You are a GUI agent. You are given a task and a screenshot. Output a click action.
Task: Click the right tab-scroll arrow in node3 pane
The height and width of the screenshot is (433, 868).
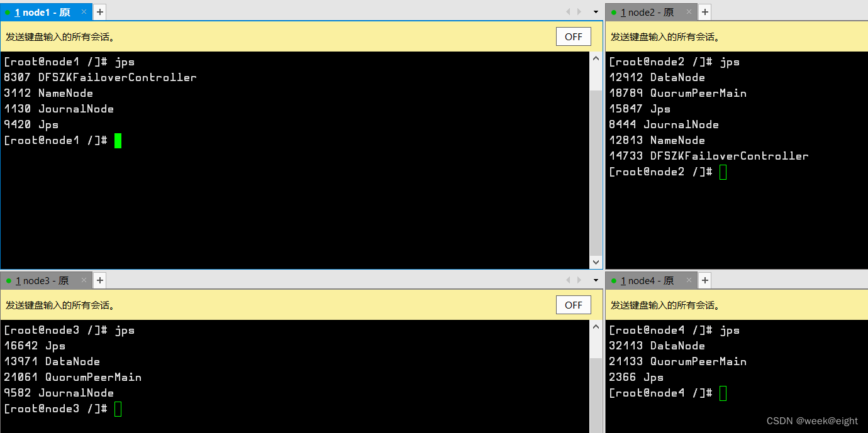pyautogui.click(x=579, y=280)
